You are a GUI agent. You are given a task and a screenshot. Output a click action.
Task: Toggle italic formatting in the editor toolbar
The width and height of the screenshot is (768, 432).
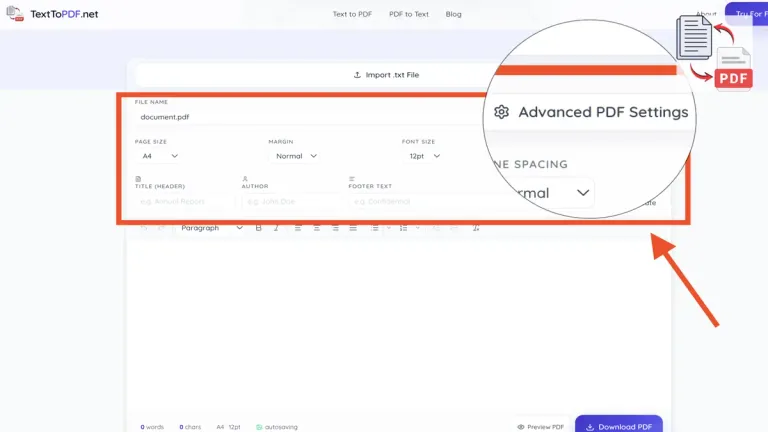[277, 228]
